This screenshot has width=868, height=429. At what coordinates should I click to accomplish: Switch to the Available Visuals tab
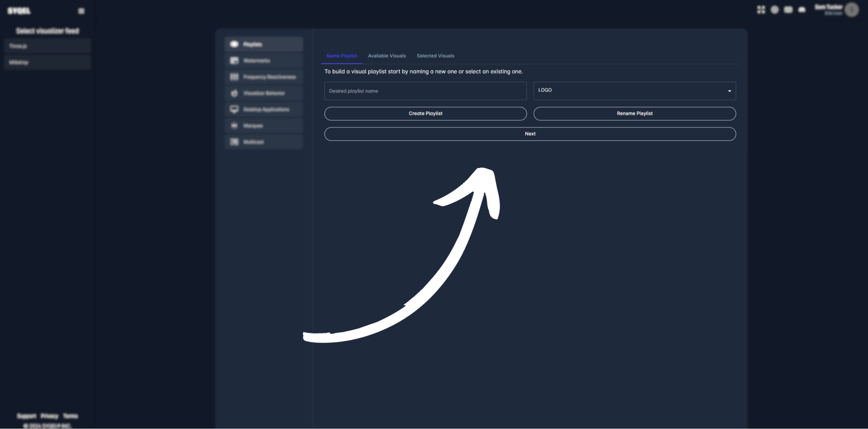tap(387, 56)
